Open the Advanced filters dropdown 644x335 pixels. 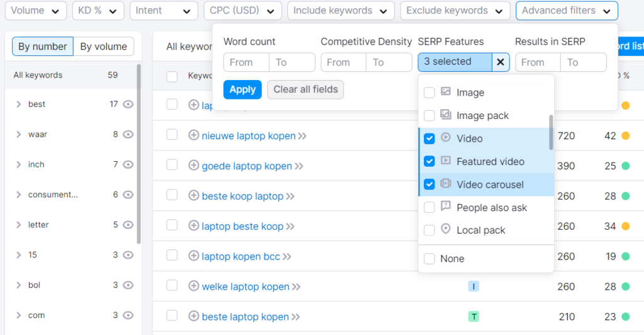tap(566, 11)
